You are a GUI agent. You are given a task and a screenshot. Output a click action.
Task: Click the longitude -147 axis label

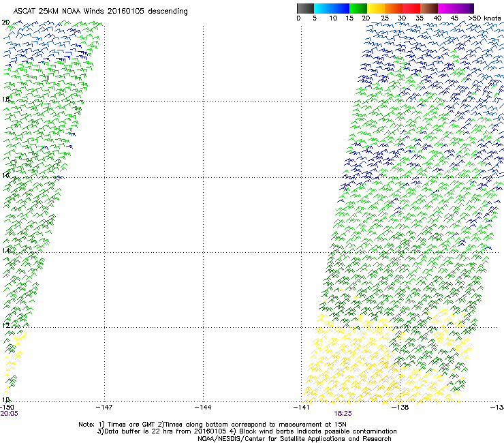point(104,408)
